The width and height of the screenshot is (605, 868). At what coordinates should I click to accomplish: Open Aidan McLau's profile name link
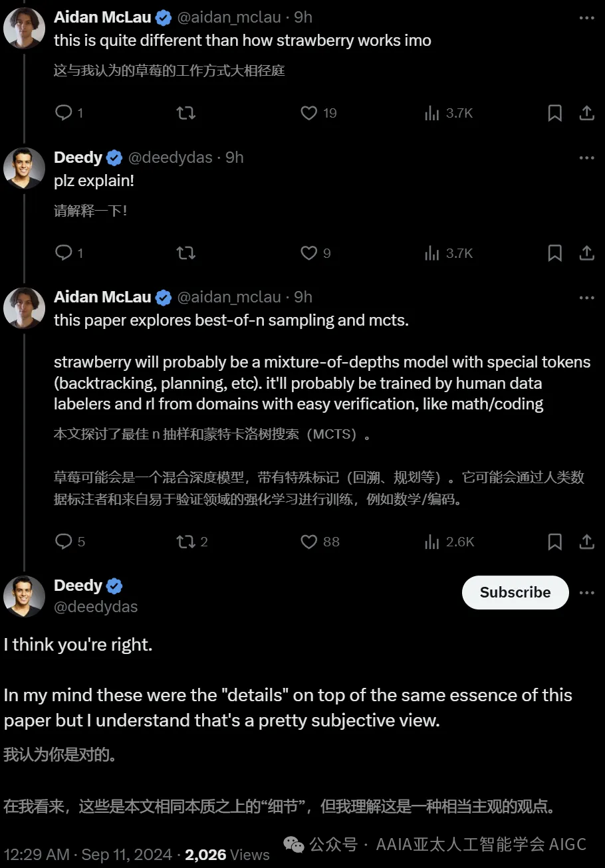click(102, 17)
